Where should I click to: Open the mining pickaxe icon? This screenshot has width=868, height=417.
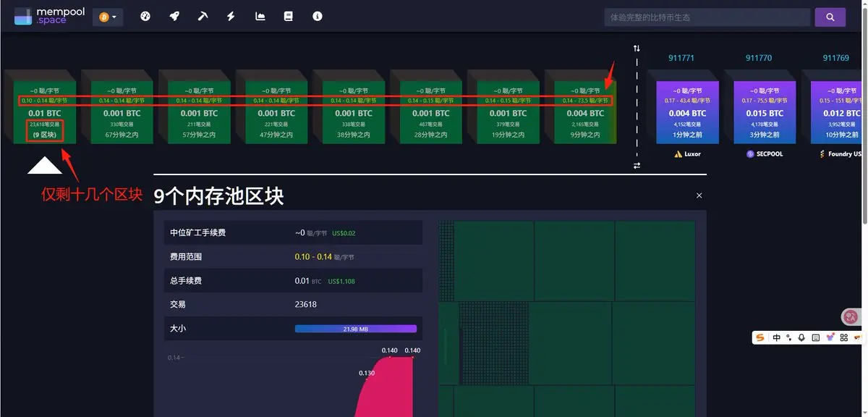pos(203,16)
